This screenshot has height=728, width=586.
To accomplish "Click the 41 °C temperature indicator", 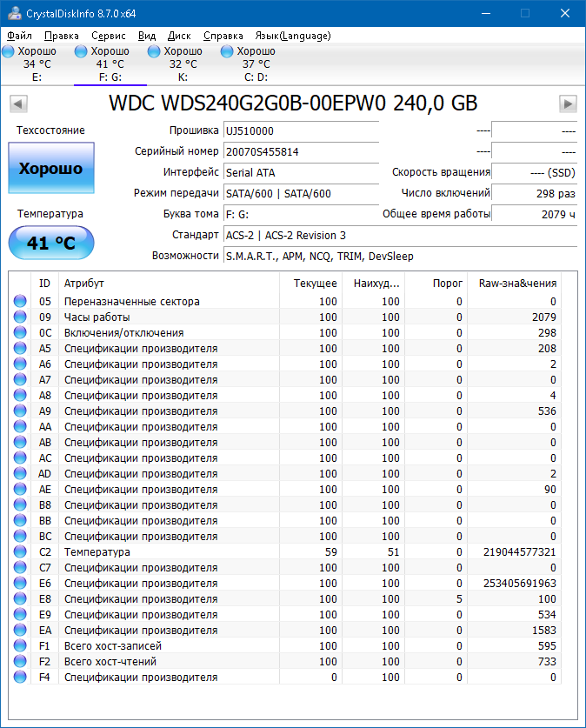I will [x=51, y=243].
